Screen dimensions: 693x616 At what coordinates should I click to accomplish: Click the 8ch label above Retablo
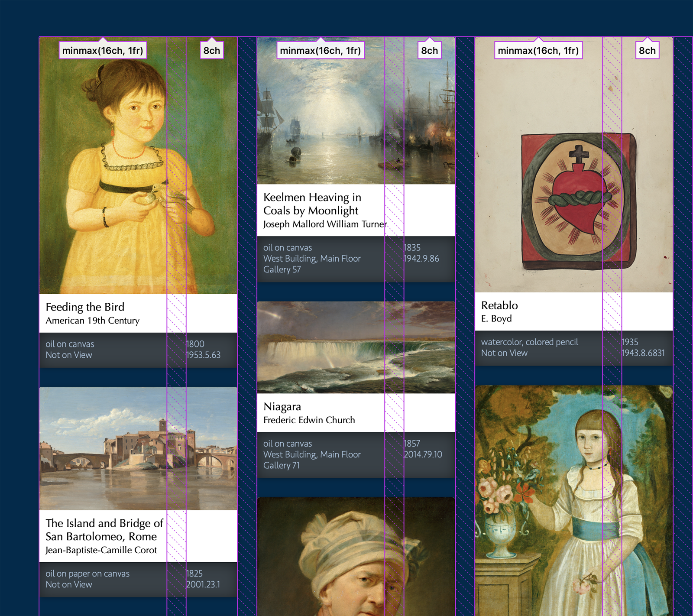click(x=648, y=50)
